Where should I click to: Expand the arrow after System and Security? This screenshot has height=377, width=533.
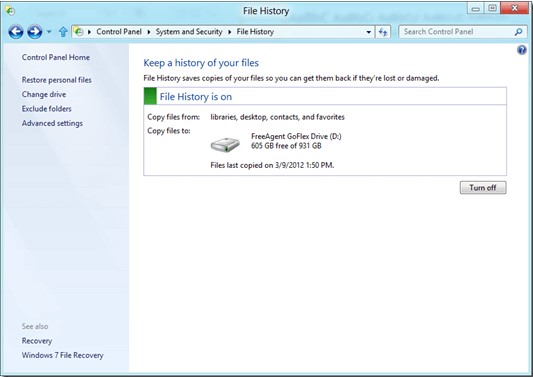point(230,32)
